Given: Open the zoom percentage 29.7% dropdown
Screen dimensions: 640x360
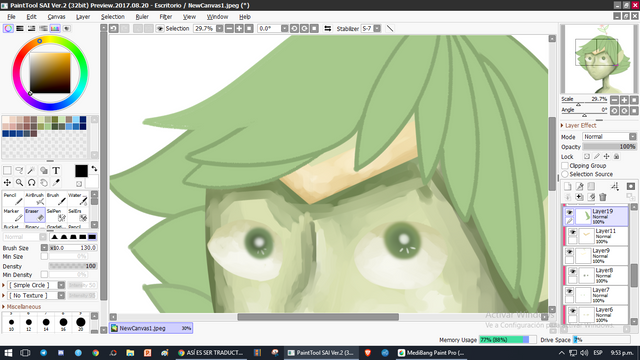Looking at the screenshot, I should [x=220, y=29].
